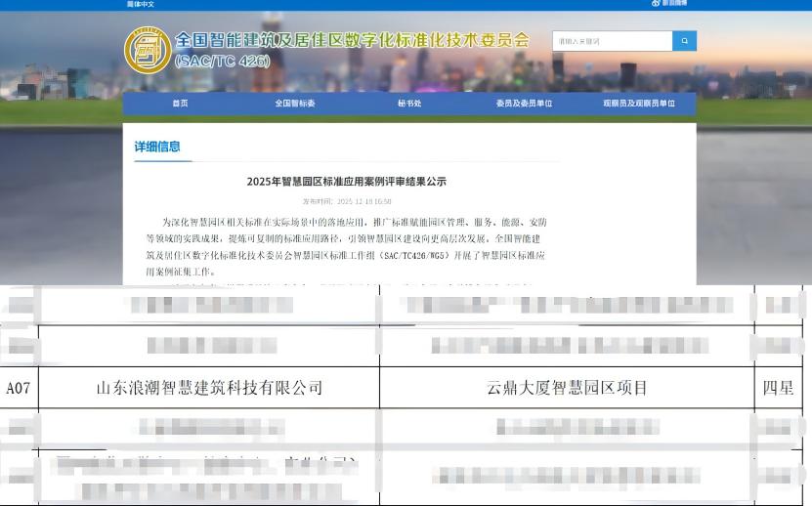Click the 四星 rating cell
This screenshot has height=506, width=812.
[778, 388]
